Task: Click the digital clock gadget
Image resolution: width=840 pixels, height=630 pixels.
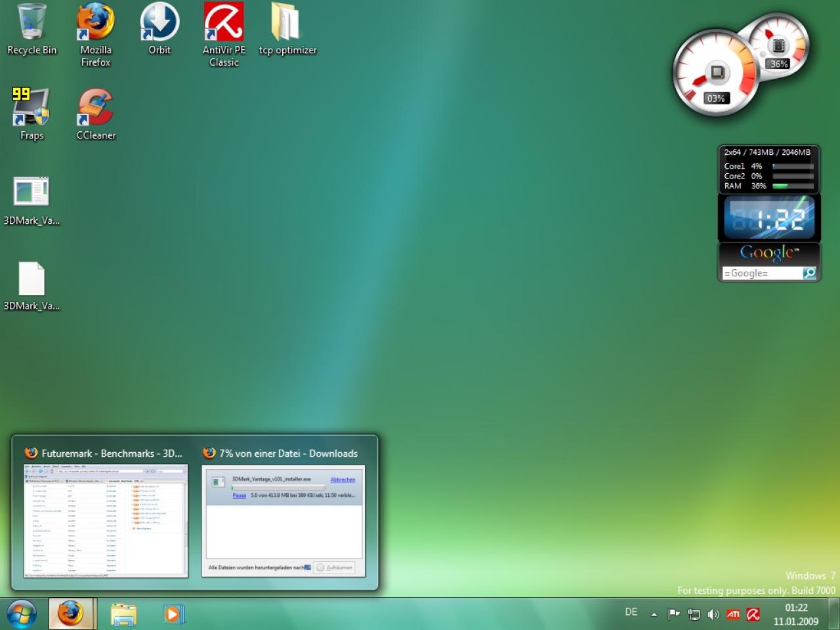Action: tap(768, 217)
